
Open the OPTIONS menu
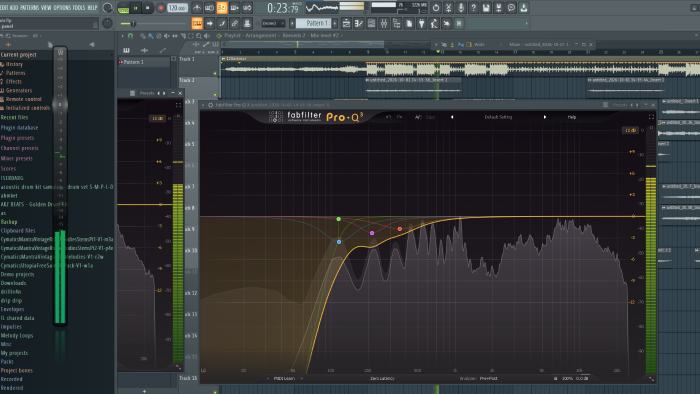(x=62, y=8)
